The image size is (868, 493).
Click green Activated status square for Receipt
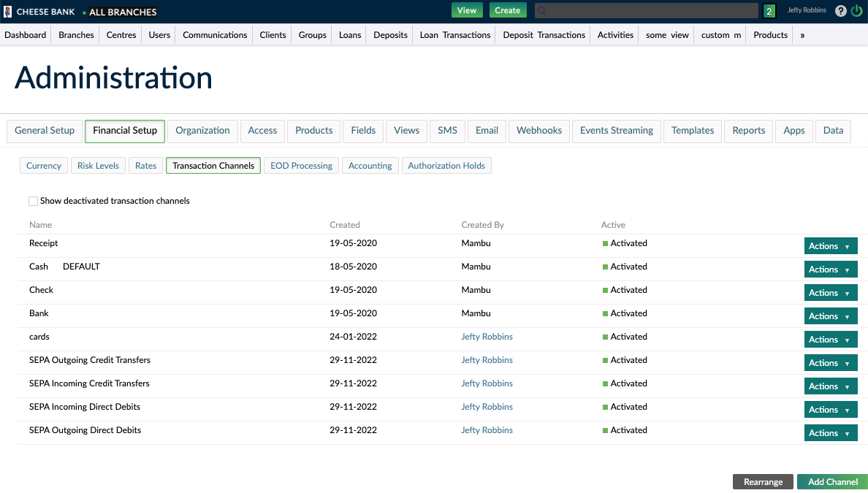(x=605, y=243)
